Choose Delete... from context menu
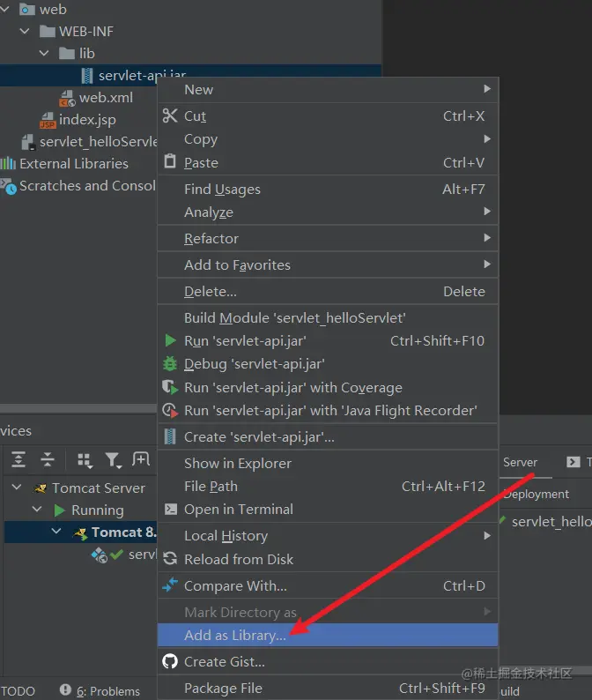Image resolution: width=592 pixels, height=700 pixels. tap(328, 291)
